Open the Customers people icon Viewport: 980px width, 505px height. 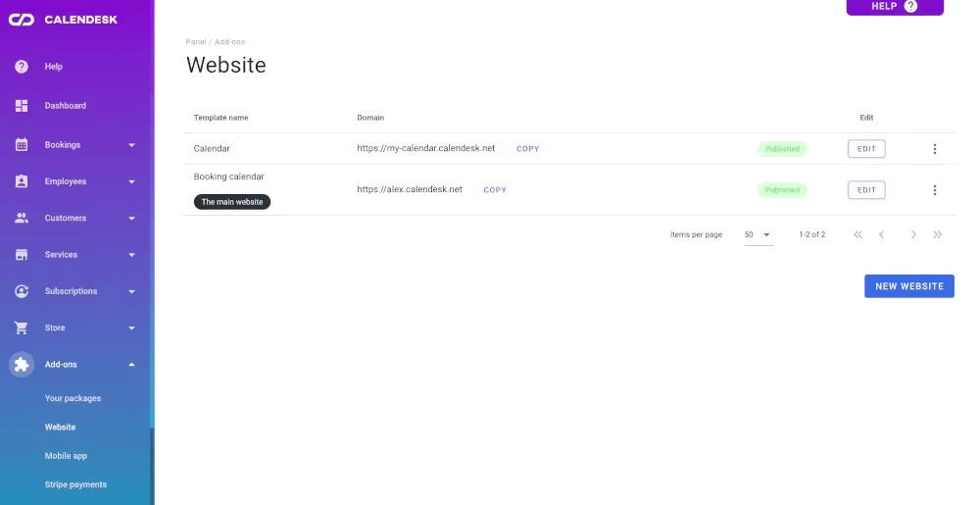[22, 218]
